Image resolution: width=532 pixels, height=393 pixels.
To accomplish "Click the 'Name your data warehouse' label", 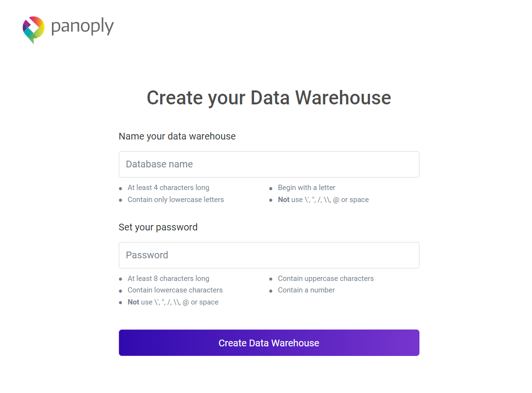I will 177,137.
